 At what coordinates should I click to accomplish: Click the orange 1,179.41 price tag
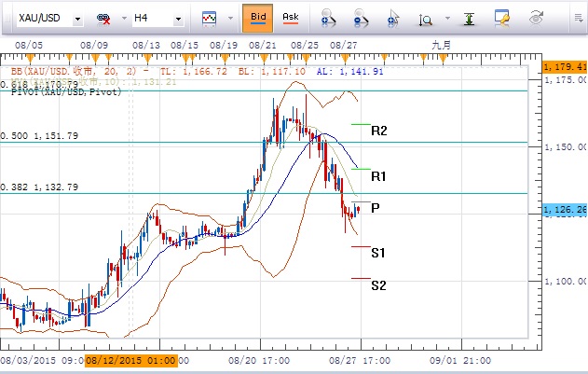click(565, 67)
